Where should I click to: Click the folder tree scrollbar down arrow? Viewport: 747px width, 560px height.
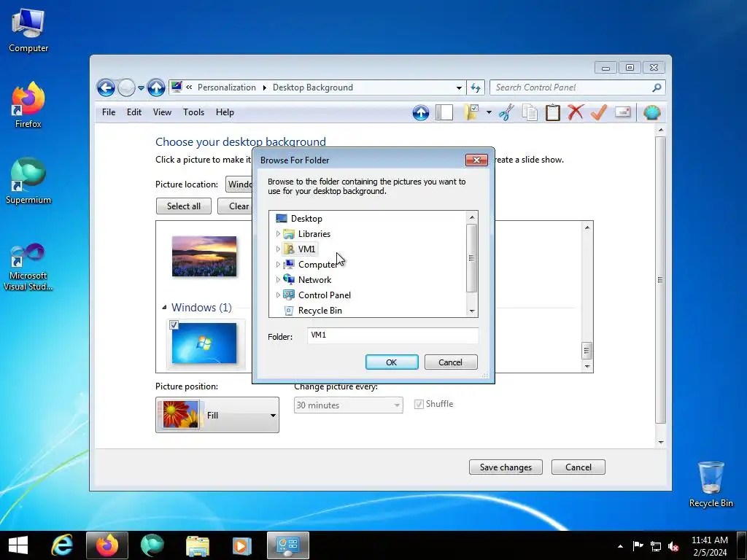pyautogui.click(x=472, y=311)
